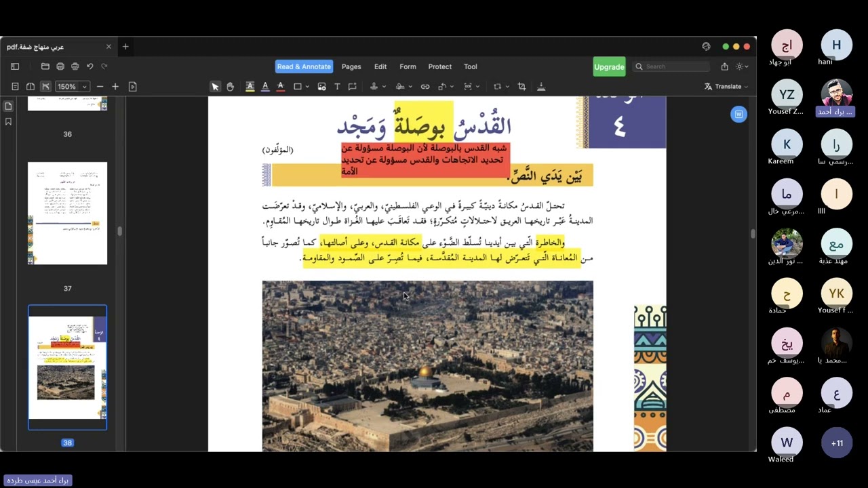
Task: Show the thumbnails panel in left rail
Action: [x=8, y=106]
